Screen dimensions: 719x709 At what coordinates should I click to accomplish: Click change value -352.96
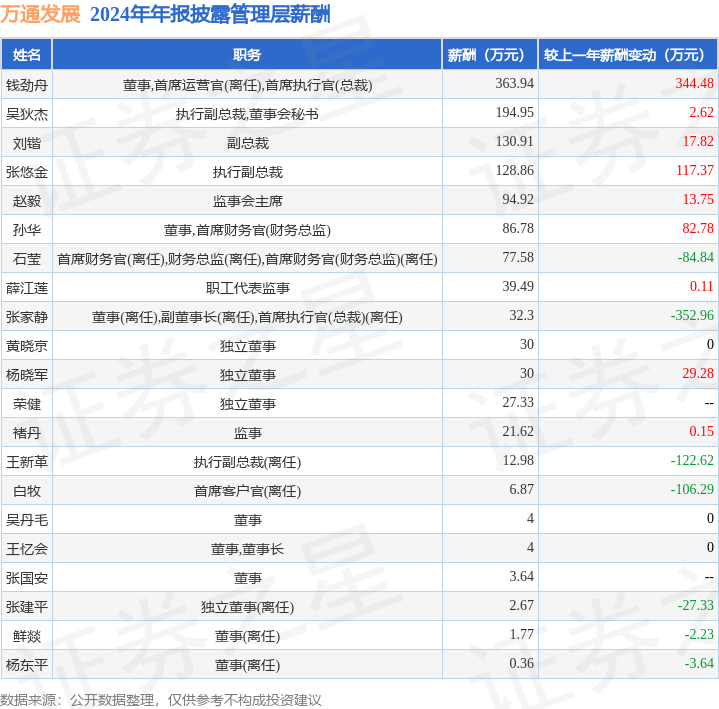(692, 316)
